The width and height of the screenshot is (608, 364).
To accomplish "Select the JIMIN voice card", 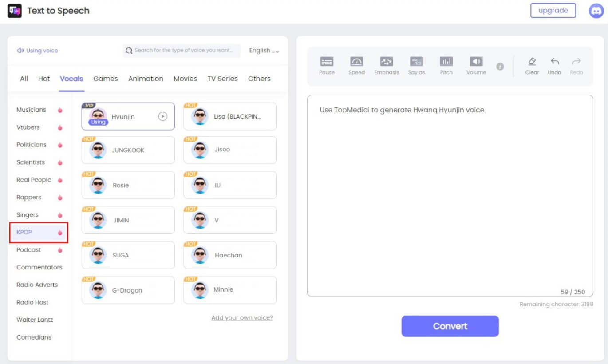I will click(128, 220).
